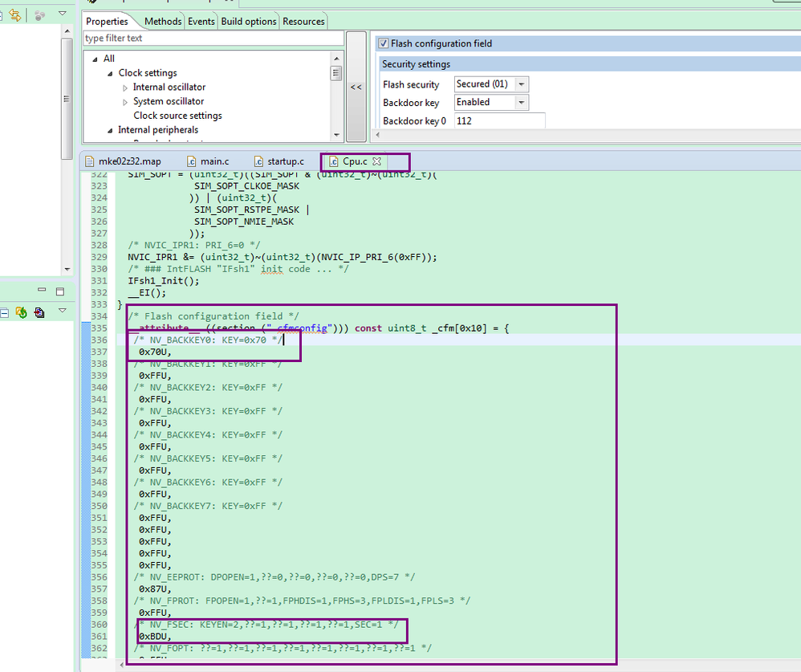The width and height of the screenshot is (801, 672).
Task: Open the Resources tab
Action: pyautogui.click(x=303, y=22)
